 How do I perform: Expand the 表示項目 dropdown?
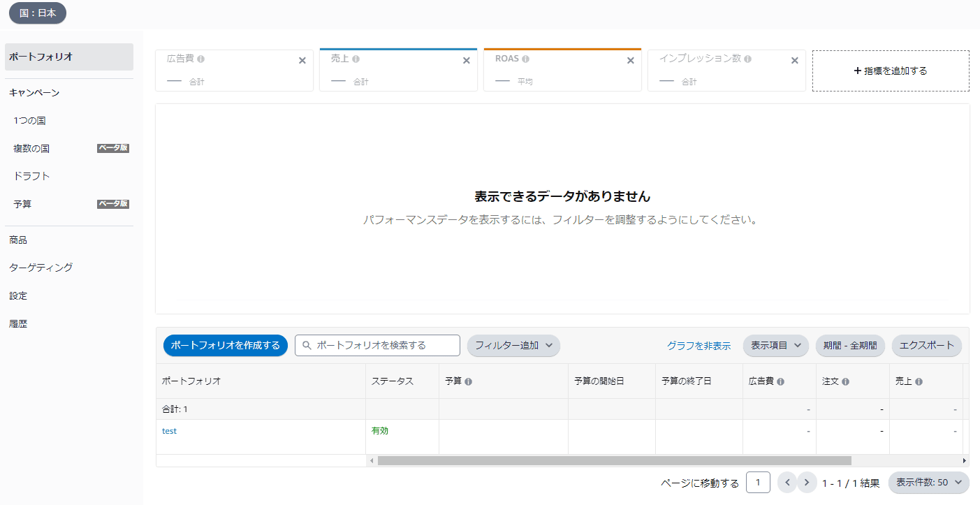pos(775,345)
